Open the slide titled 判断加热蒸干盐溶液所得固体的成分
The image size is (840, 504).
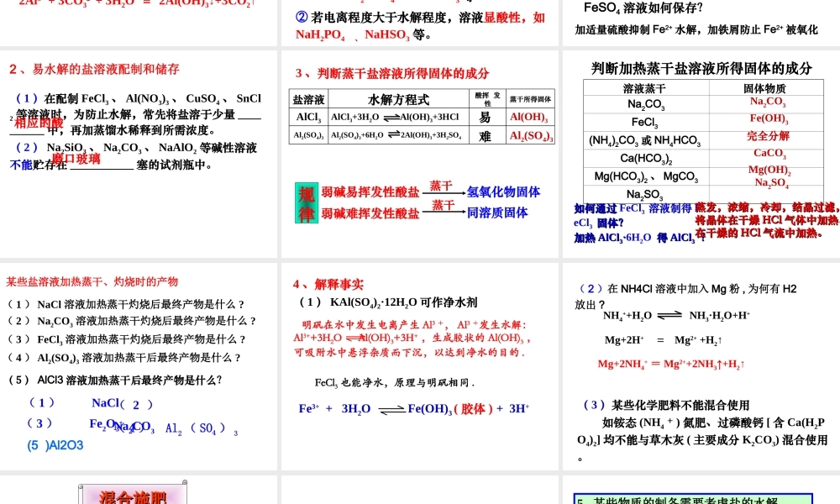(701, 154)
